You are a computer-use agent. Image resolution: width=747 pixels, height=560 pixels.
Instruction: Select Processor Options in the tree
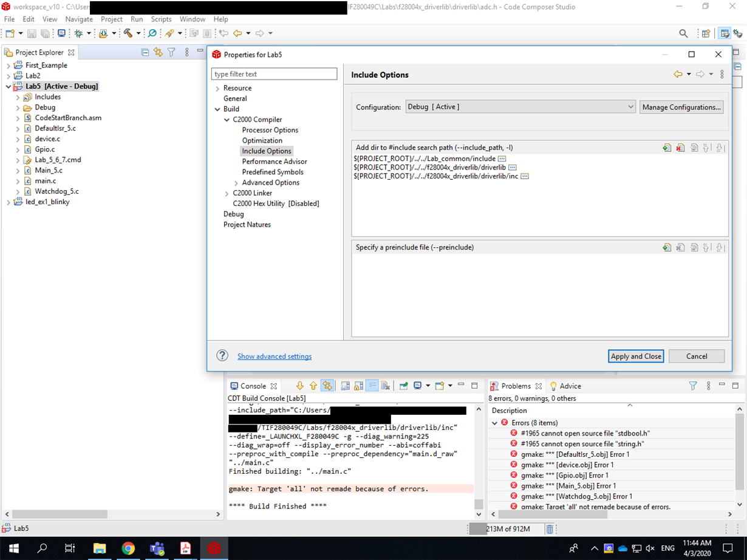(x=270, y=130)
